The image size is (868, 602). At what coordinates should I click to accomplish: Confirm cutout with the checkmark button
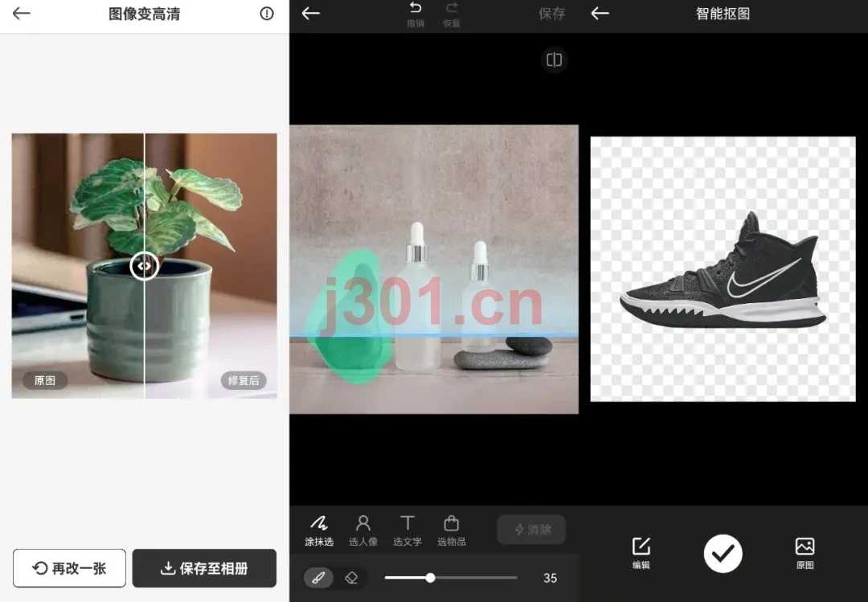click(723, 554)
